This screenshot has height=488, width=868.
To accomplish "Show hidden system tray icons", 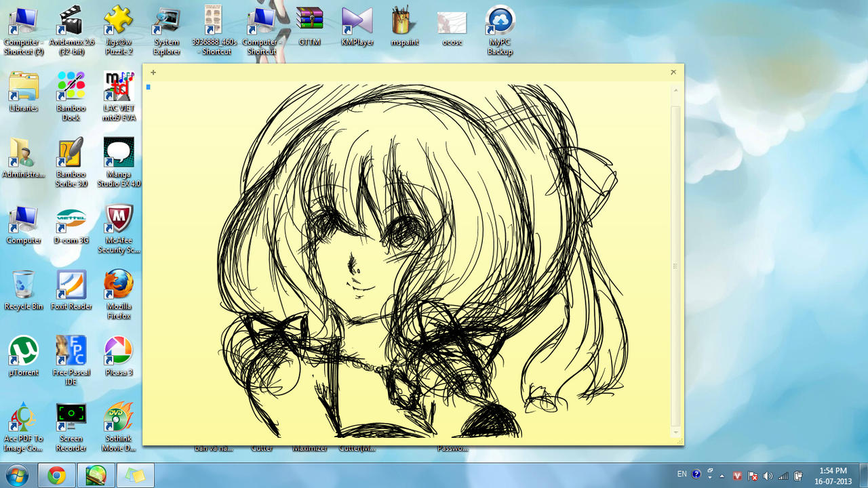I will (x=722, y=476).
